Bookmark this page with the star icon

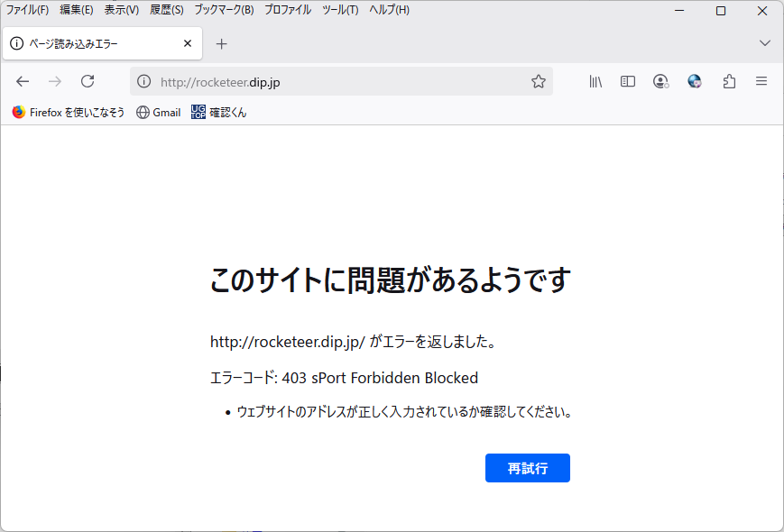[539, 81]
